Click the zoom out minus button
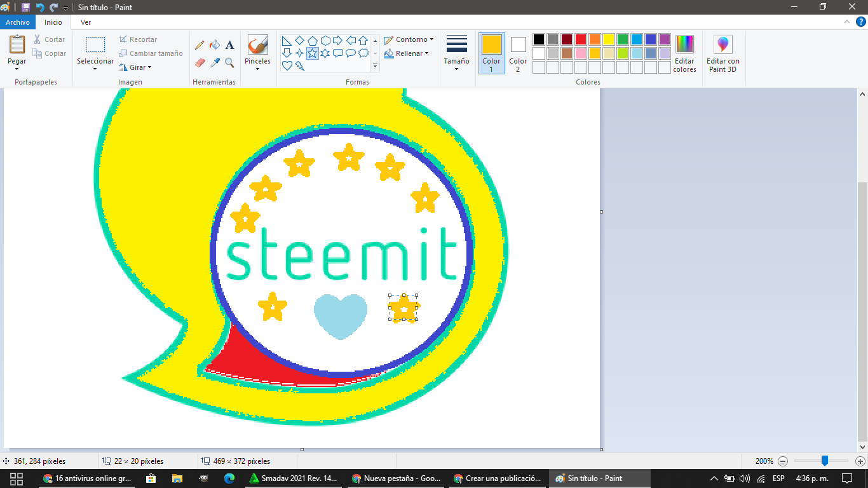The image size is (868, 488). (783, 461)
